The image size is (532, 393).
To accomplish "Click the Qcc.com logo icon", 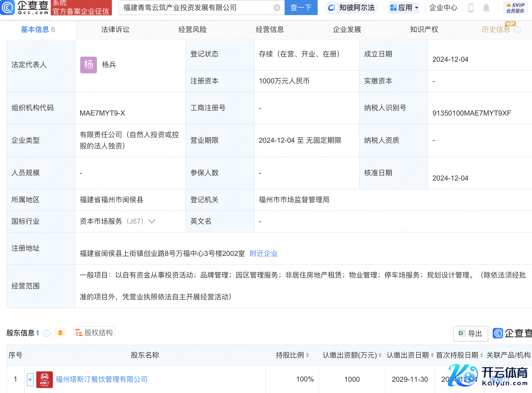I will tap(7, 7).
